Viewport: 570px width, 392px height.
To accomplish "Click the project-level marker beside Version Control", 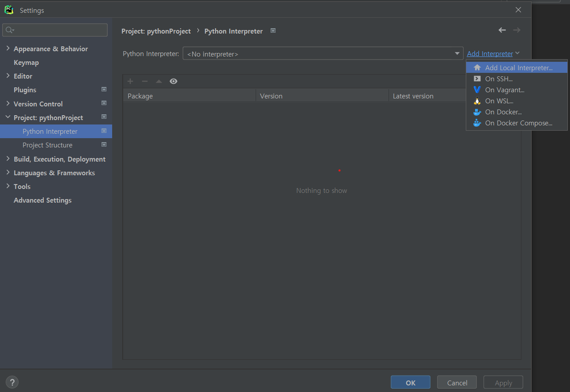I will pyautogui.click(x=104, y=103).
